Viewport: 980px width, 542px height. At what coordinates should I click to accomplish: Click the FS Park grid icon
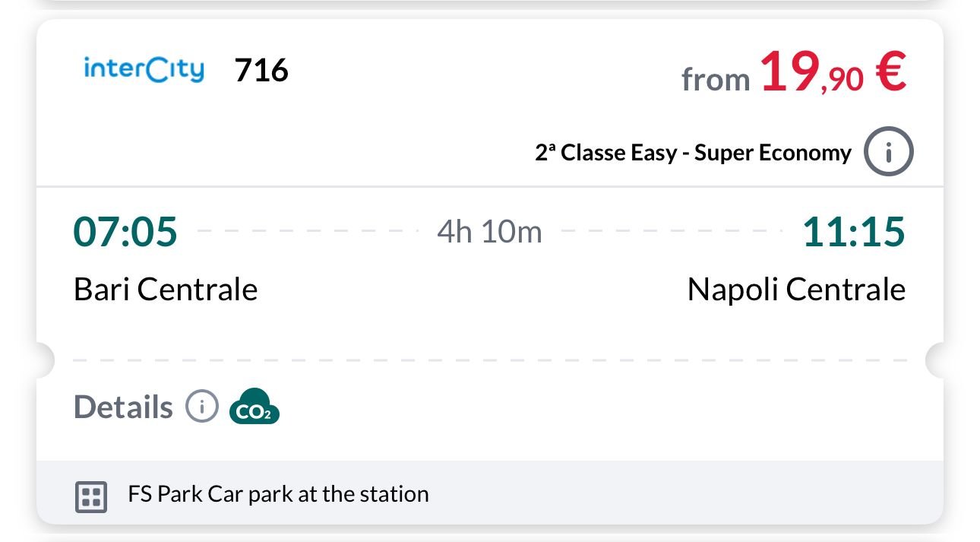point(91,497)
